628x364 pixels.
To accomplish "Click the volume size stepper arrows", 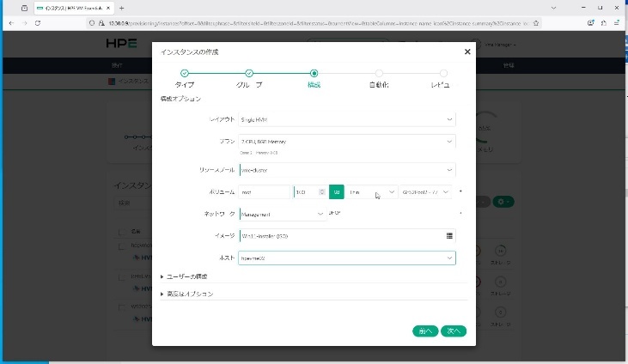I will [x=321, y=193].
